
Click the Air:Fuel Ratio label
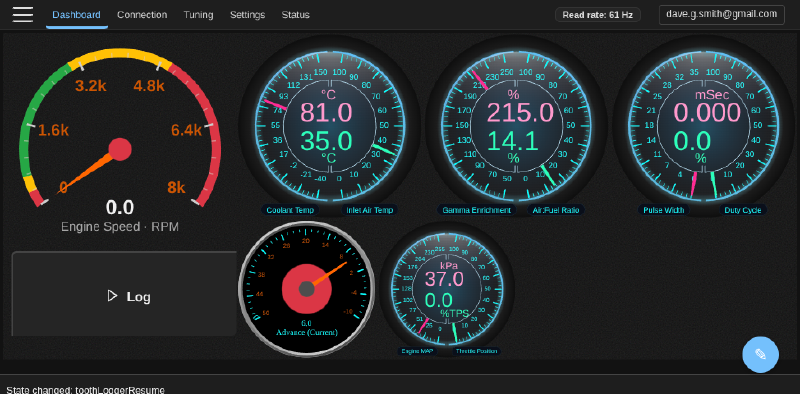pos(556,210)
